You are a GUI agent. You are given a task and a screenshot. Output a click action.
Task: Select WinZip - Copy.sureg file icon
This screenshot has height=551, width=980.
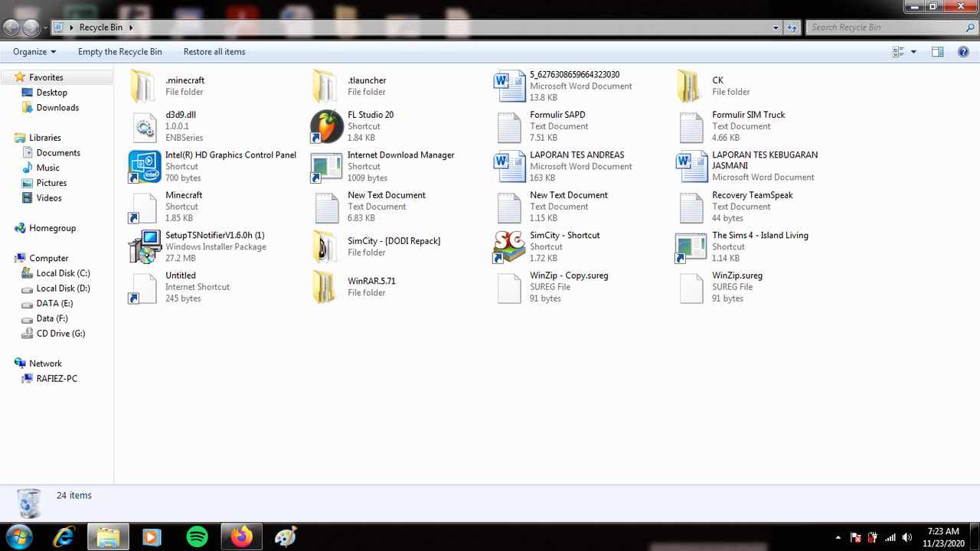pyautogui.click(x=508, y=287)
